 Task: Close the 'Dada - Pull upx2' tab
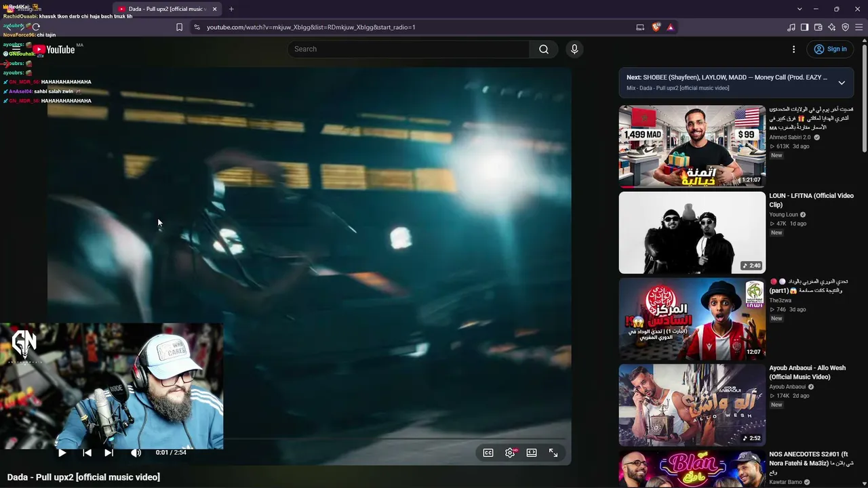215,9
